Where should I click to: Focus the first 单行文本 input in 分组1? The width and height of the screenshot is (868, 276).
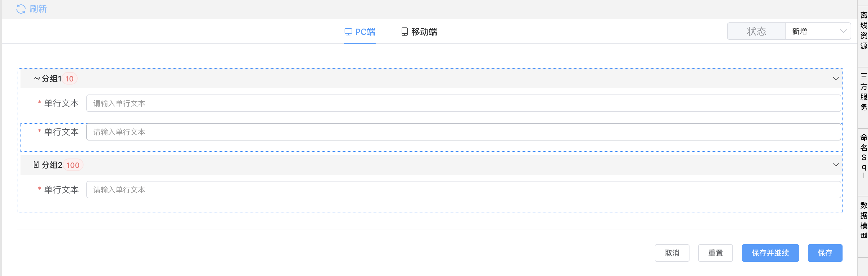coord(463,103)
